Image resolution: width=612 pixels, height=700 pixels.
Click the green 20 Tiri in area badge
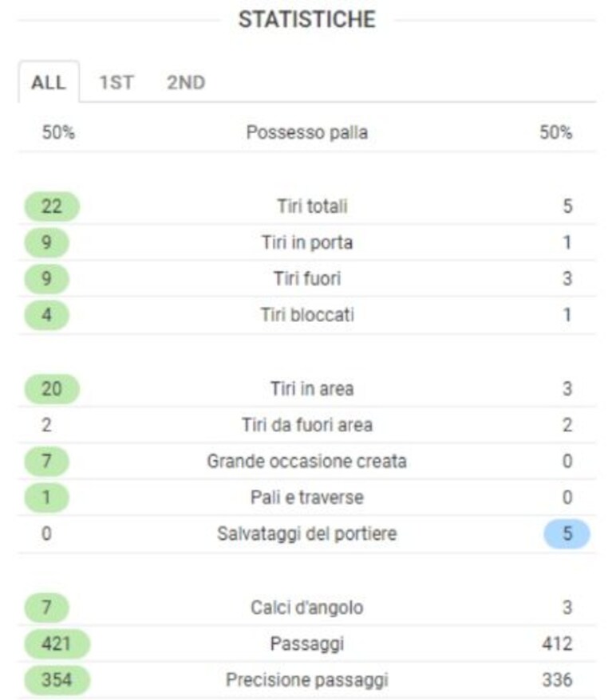coord(52,388)
